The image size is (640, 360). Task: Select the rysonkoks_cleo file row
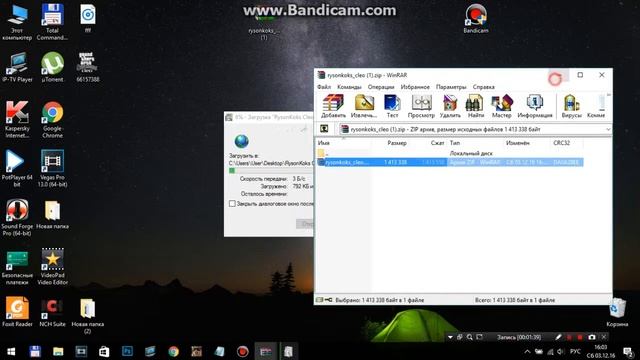(x=450, y=162)
